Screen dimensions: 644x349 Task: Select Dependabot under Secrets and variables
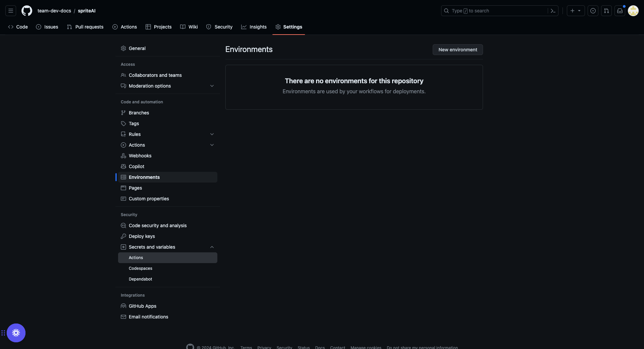point(140,279)
